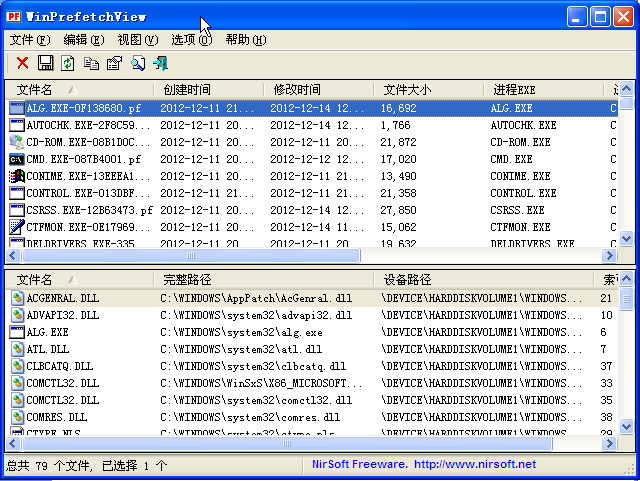Click the CONIME.EXE colorful icon
Viewport: 640px width, 481px height.
[17, 176]
